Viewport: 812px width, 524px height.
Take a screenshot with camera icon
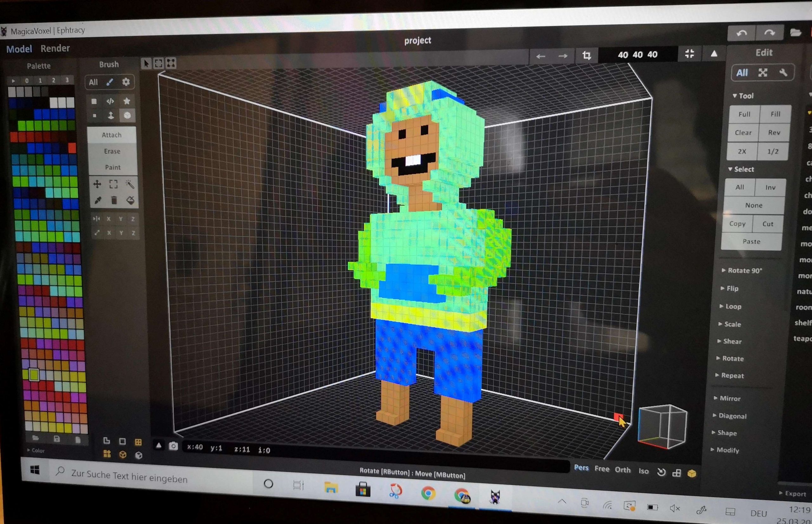click(x=173, y=446)
